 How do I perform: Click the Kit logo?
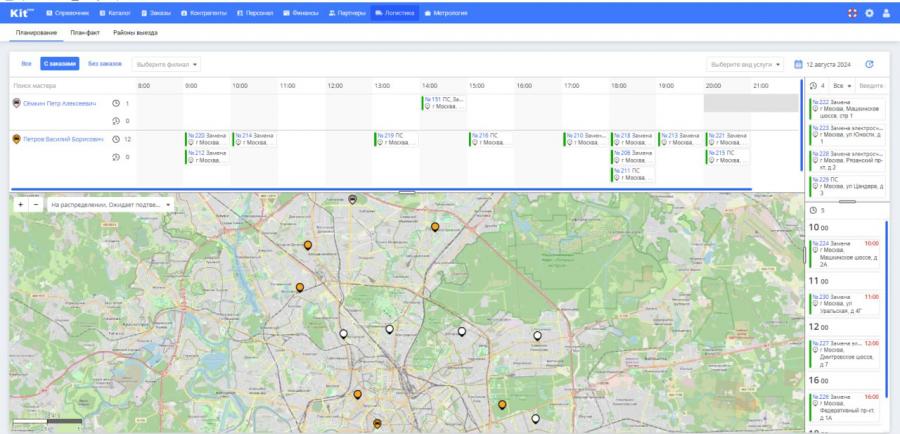click(22, 13)
